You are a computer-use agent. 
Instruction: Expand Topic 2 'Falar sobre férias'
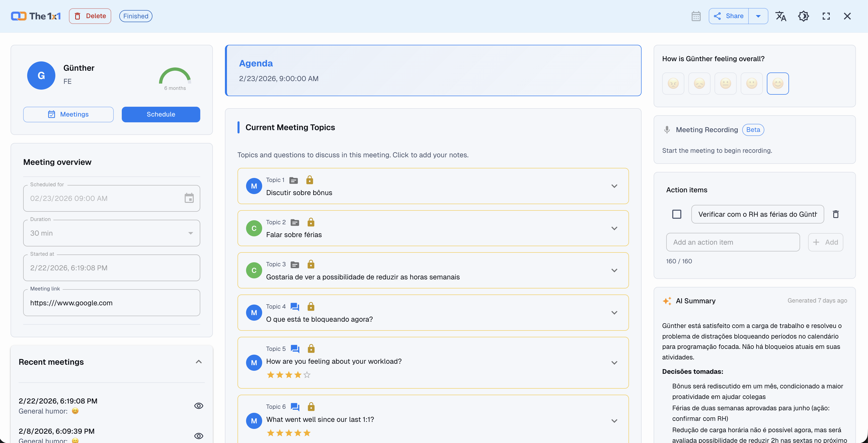[x=614, y=228]
